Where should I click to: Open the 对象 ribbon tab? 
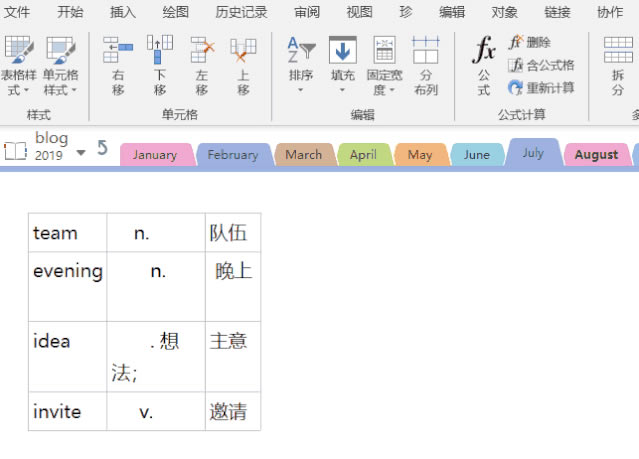tap(505, 12)
